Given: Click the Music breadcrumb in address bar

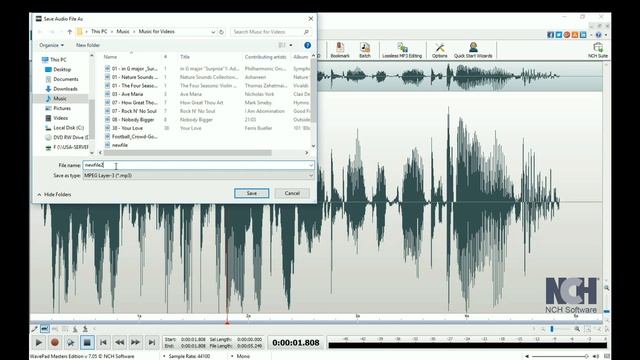Looking at the screenshot, I should [123, 31].
